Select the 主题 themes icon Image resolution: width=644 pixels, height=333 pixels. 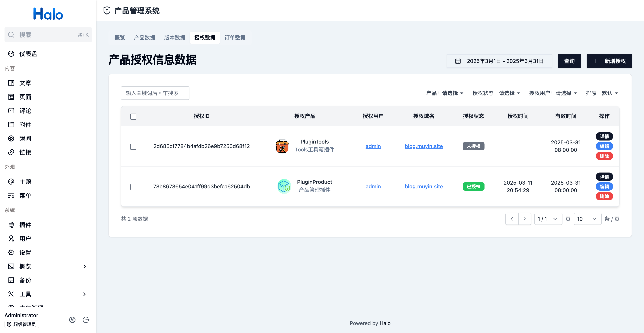coord(11,182)
